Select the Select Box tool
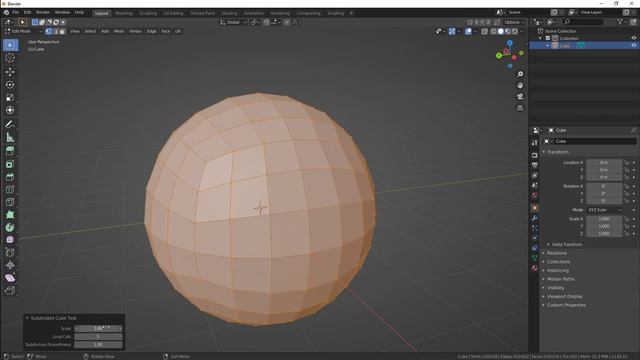 (10, 45)
